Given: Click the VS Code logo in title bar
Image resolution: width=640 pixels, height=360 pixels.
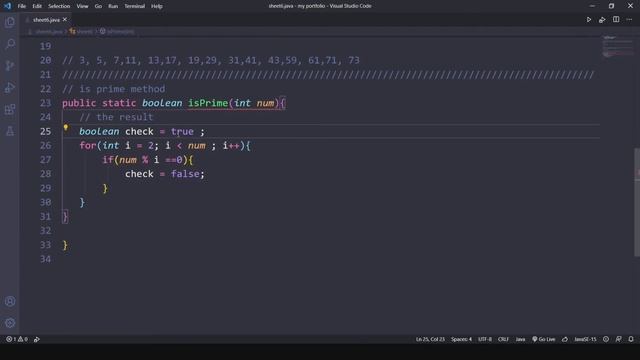Looking at the screenshot, I should (x=7, y=6).
